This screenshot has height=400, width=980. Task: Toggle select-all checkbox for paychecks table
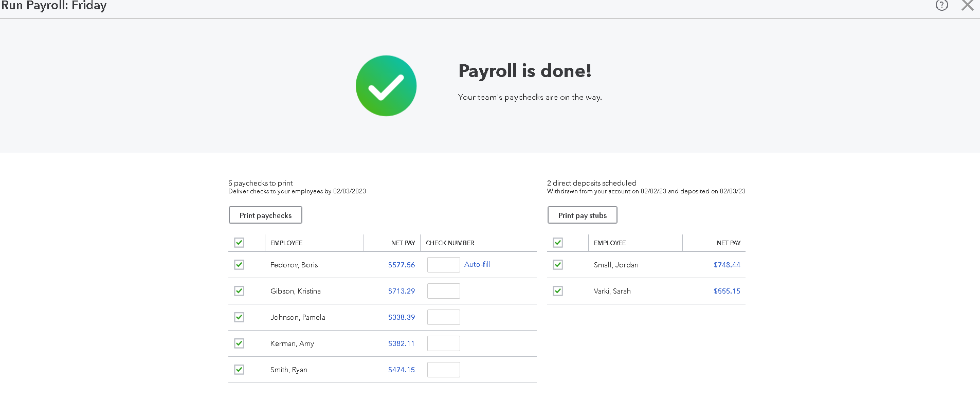(239, 243)
